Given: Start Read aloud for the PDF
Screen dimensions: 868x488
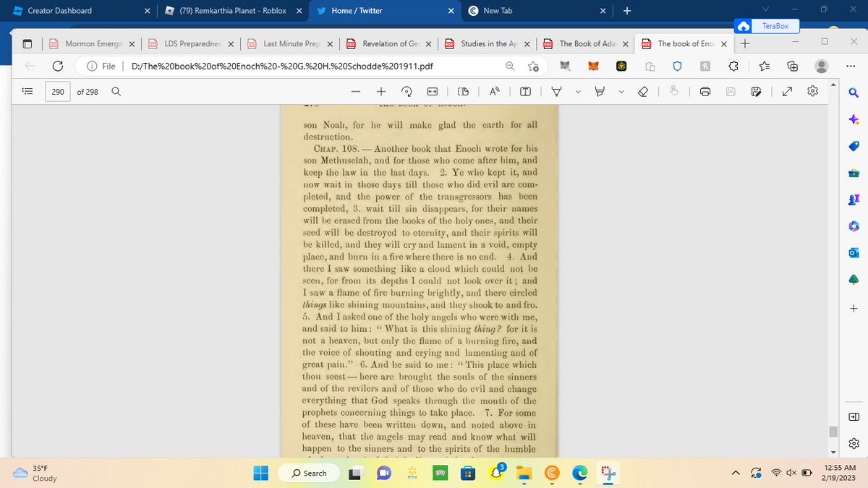Looking at the screenshot, I should click(x=495, y=92).
